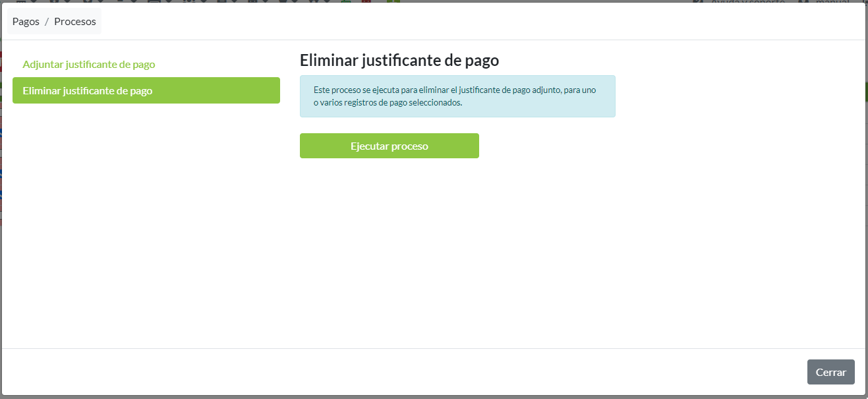868x399 pixels.
Task: Click the slash separator in breadcrumb
Action: click(47, 22)
